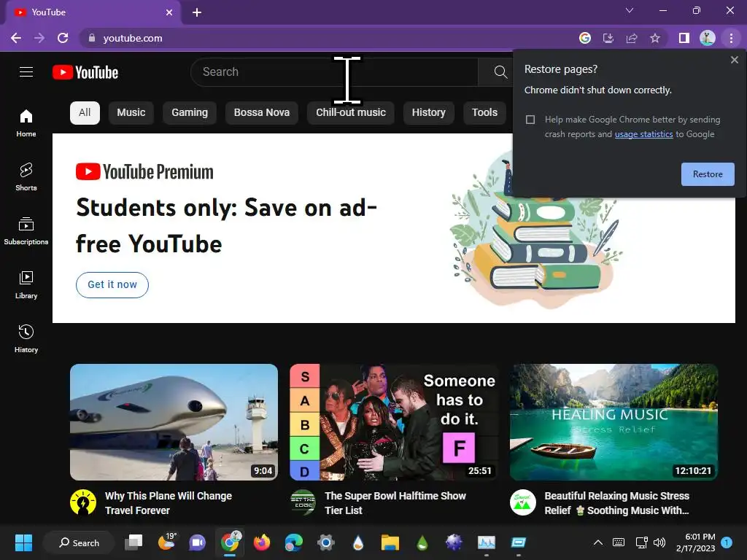Select the All filter chip
This screenshot has height=560, width=747.
coord(85,113)
